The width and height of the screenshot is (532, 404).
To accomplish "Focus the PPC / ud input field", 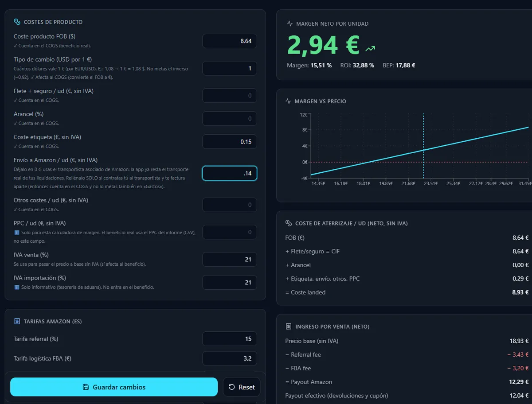I will pos(230,232).
